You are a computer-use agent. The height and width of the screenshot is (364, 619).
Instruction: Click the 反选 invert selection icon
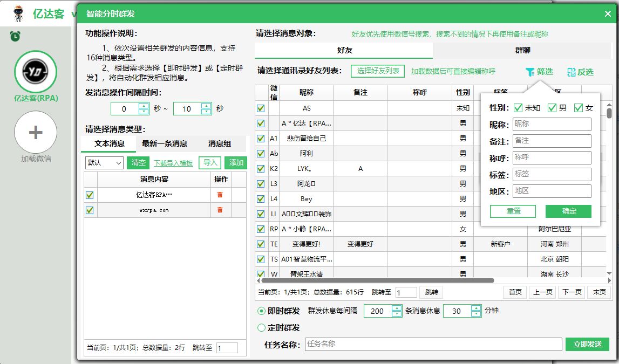571,72
